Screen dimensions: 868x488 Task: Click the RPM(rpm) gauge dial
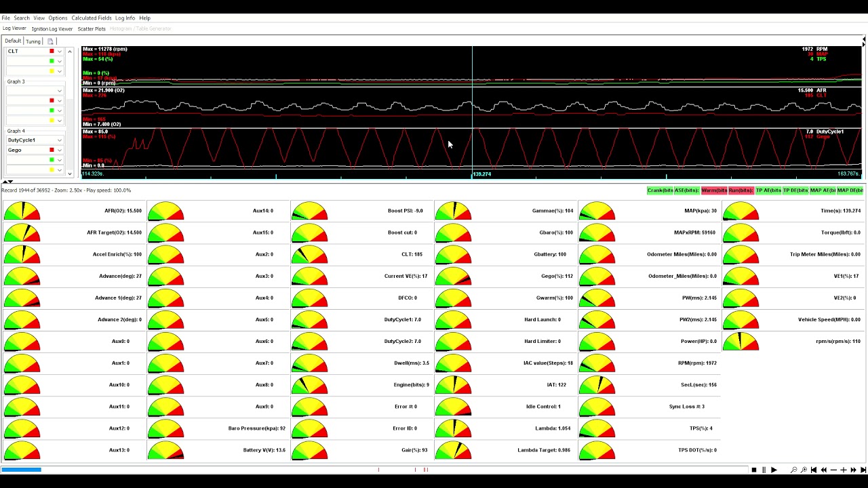point(597,363)
